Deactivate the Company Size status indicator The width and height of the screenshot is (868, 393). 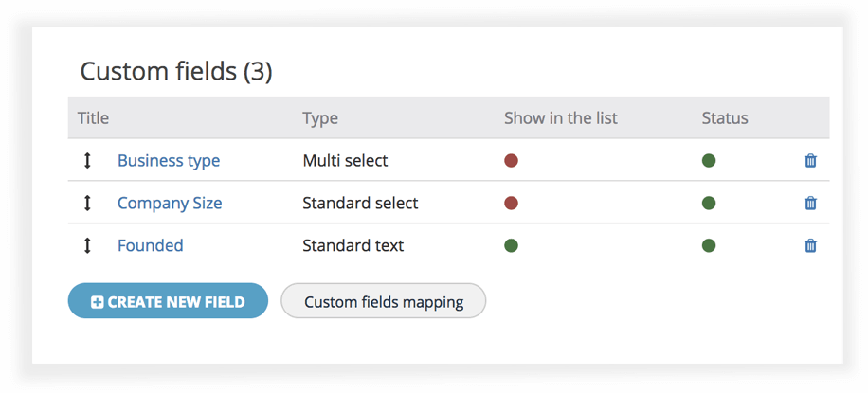pos(709,204)
